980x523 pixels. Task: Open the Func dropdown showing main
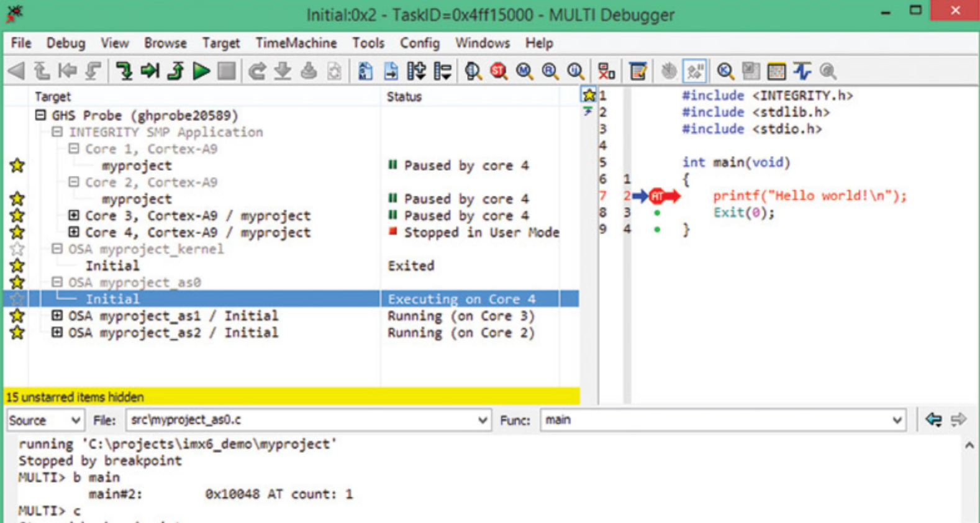(x=723, y=421)
